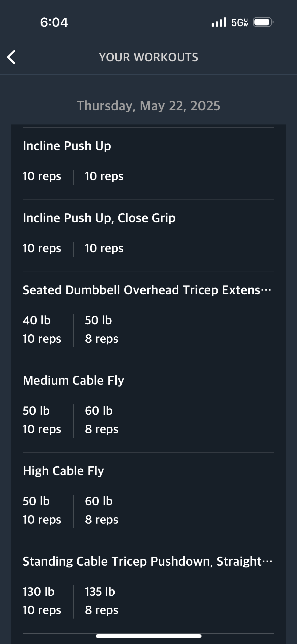
Task: Tap High Cable Fly 50 lb set
Action: 42,510
